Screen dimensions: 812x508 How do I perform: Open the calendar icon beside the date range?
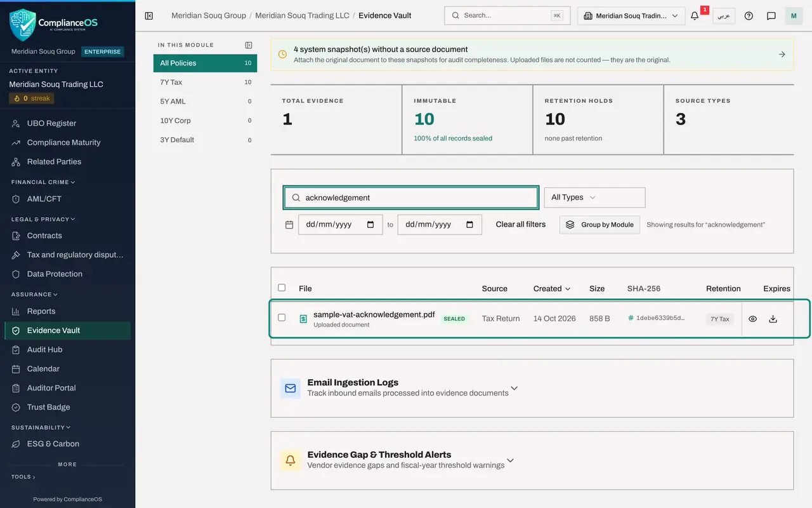(289, 225)
